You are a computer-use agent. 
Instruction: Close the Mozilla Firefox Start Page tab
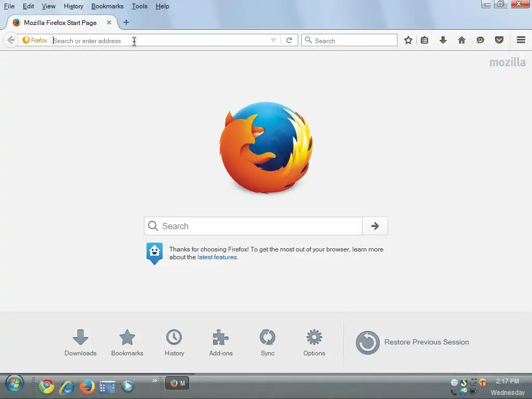tap(109, 22)
